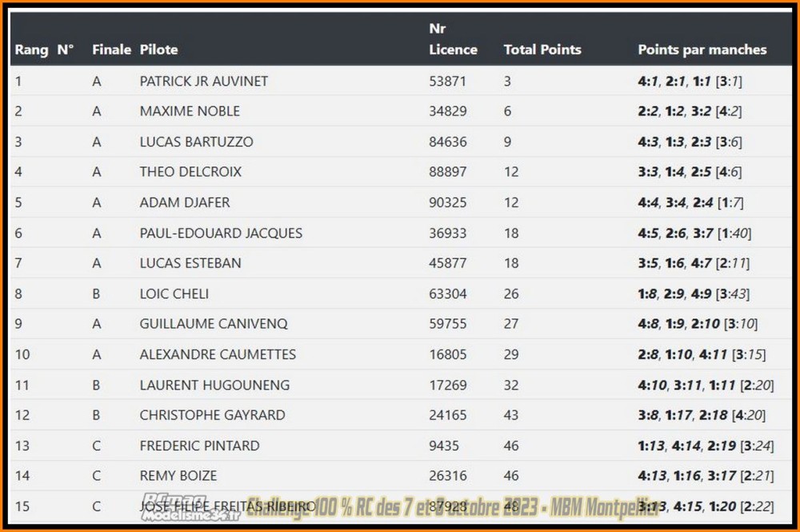Click LOIC CHELI row name
This screenshot has height=532, width=800.
[174, 294]
